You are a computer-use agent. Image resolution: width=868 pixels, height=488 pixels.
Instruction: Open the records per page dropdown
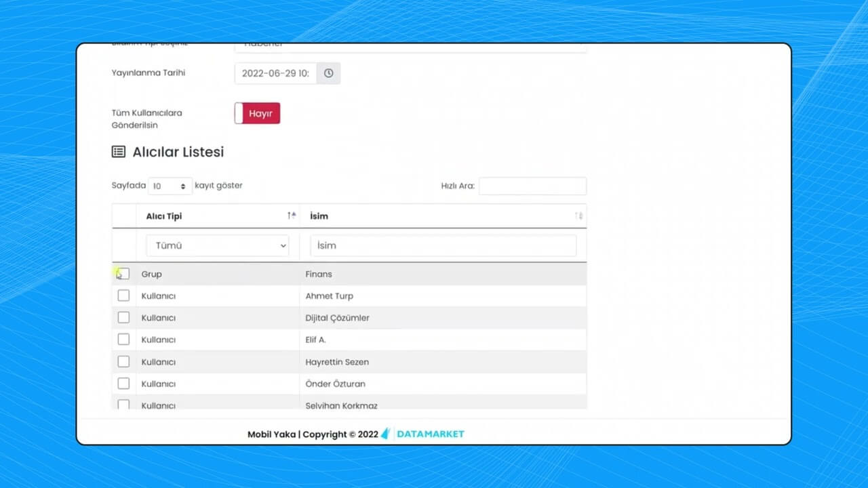tap(170, 186)
